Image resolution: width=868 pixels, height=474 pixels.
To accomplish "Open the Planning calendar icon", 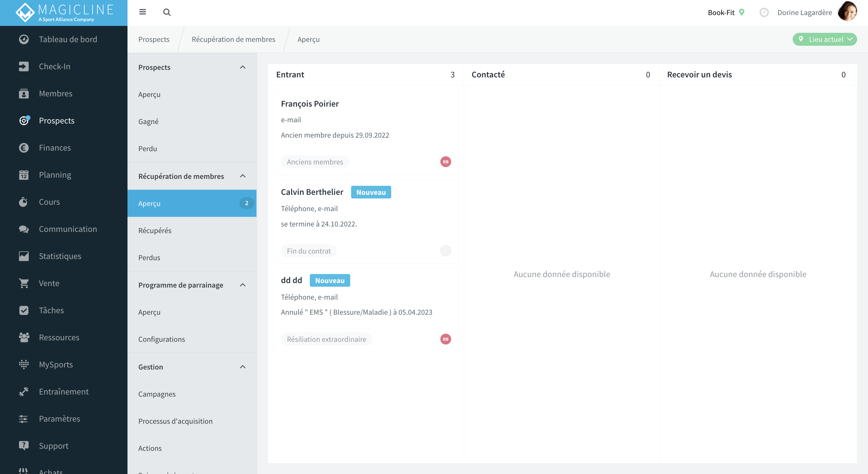I will (24, 175).
